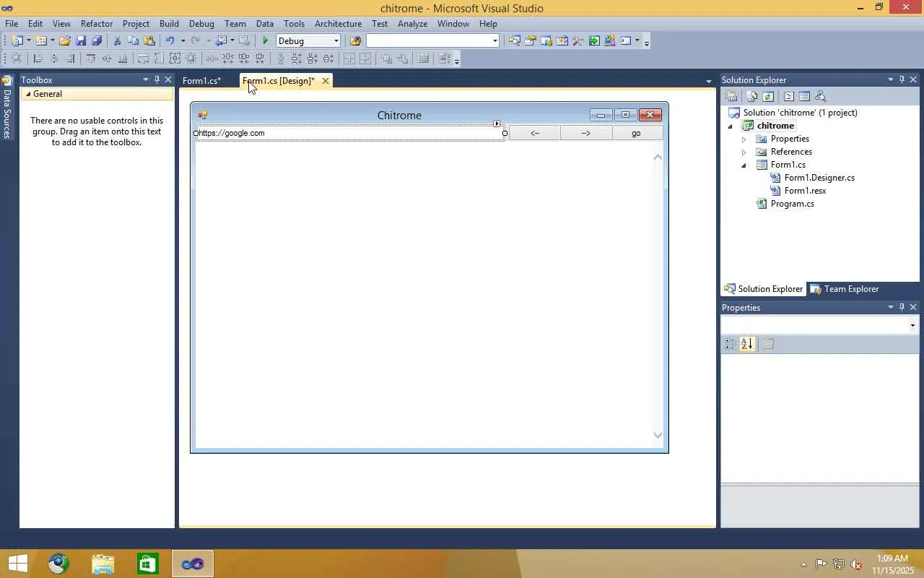
Task: Click the New Project toolbar icon
Action: tap(17, 41)
